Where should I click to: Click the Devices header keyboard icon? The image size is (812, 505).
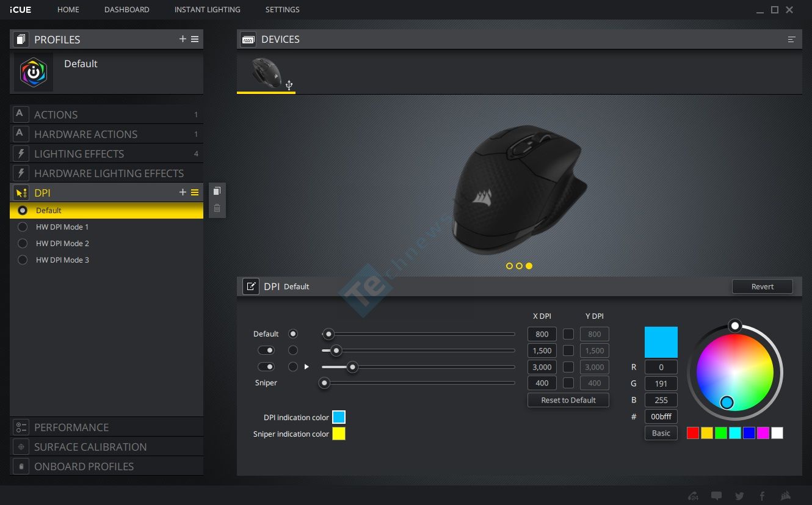(248, 39)
